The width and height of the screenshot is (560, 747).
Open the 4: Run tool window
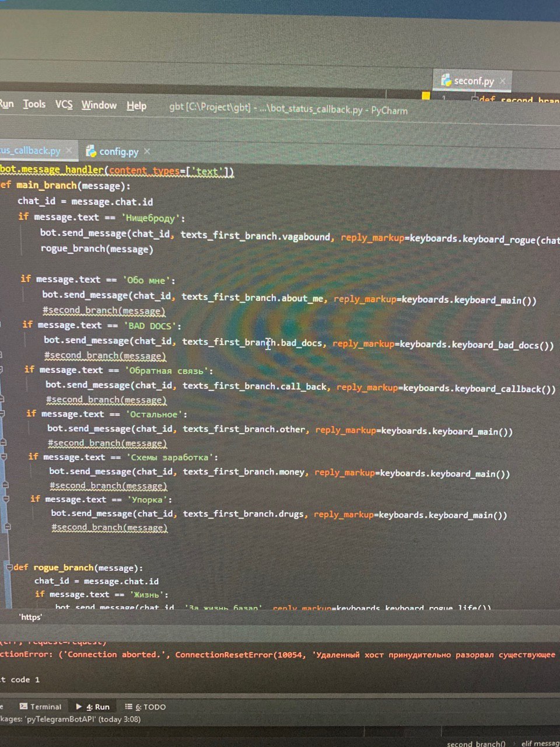[93, 707]
